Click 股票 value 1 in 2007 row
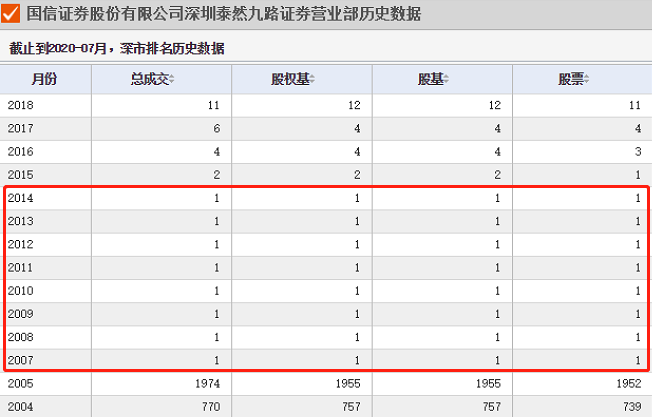 pos(638,360)
